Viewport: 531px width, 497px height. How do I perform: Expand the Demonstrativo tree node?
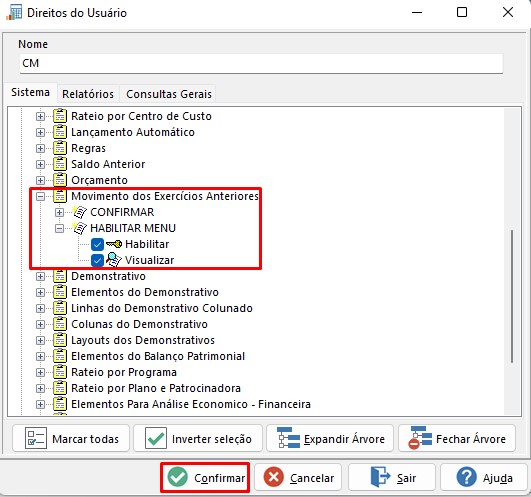(x=40, y=276)
